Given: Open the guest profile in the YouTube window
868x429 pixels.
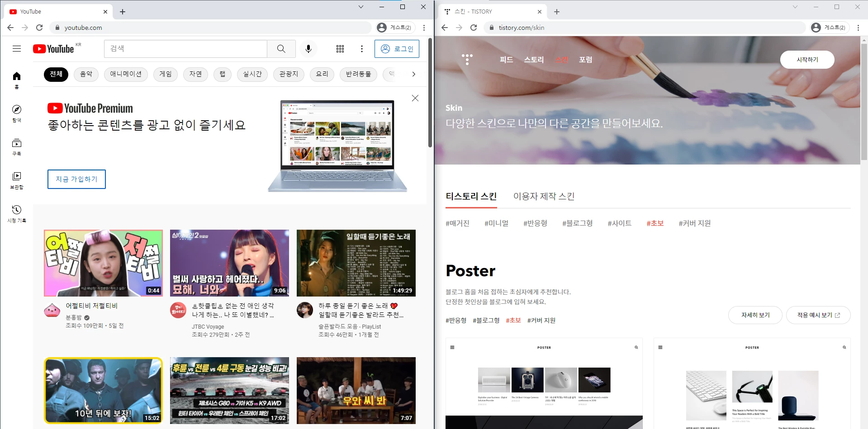Looking at the screenshot, I should (395, 28).
